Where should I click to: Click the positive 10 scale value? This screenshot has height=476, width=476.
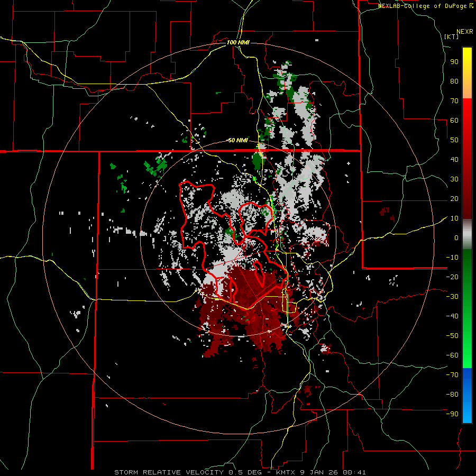(x=454, y=218)
